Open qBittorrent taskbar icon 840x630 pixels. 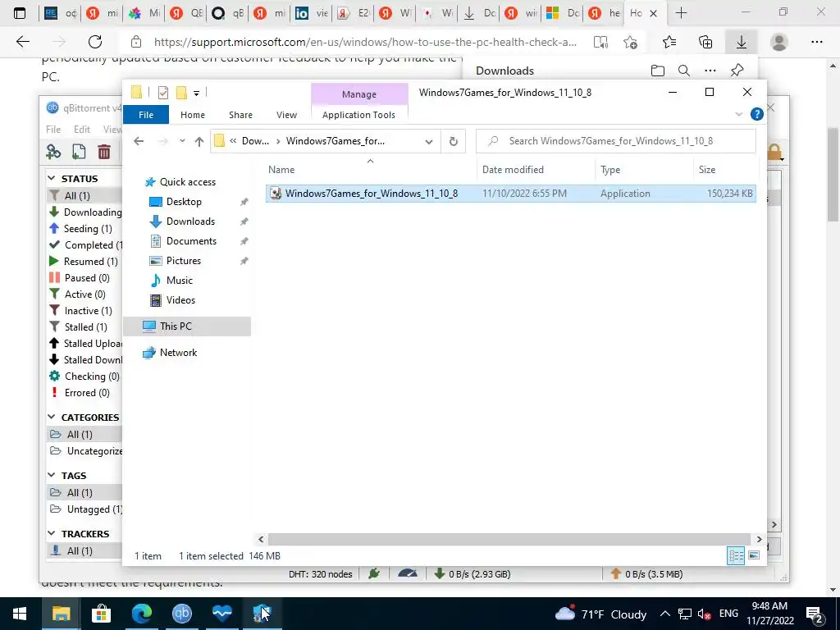pos(181,614)
